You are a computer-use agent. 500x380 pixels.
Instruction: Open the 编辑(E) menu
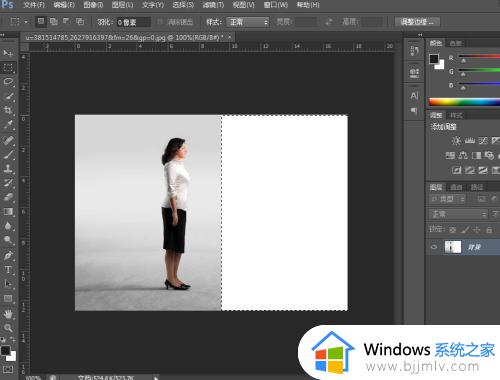[64, 5]
